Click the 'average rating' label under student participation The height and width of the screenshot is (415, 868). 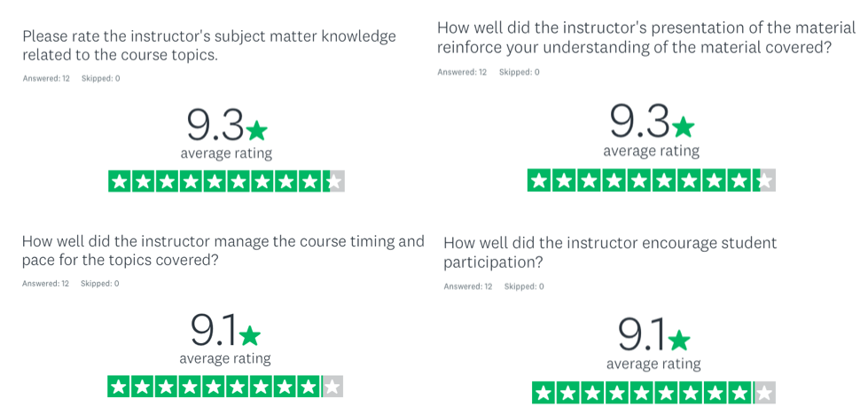pyautogui.click(x=653, y=364)
